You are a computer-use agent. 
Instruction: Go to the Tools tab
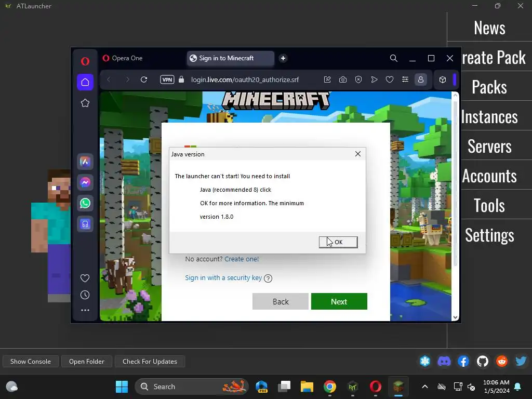pos(489,205)
